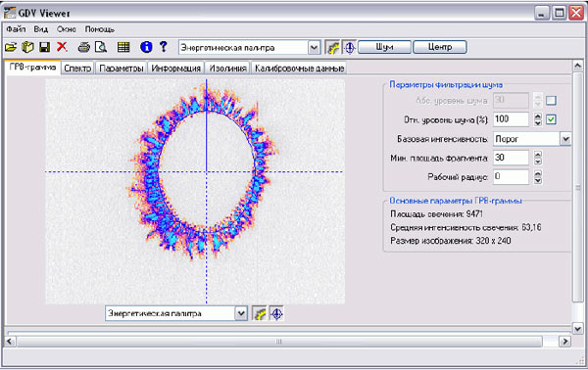The height and width of the screenshot is (370, 588).
Task: Click the blue info icon
Action: coord(146,47)
